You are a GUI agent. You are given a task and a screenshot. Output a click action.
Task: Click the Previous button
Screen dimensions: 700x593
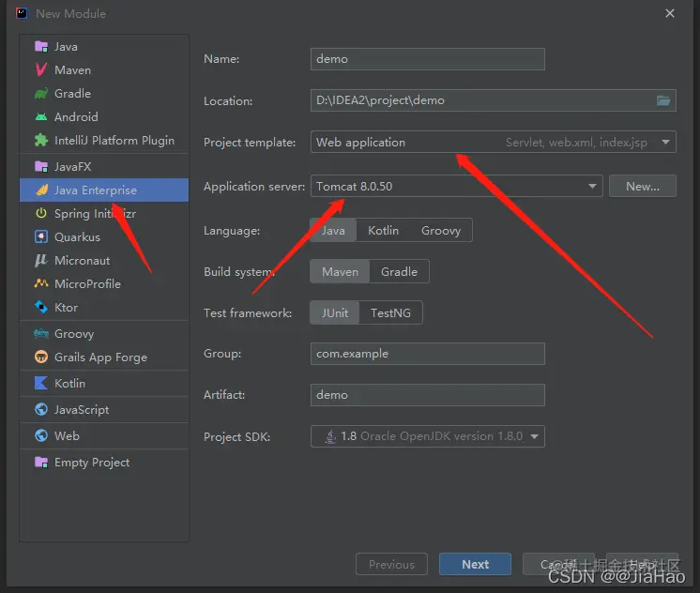point(391,564)
